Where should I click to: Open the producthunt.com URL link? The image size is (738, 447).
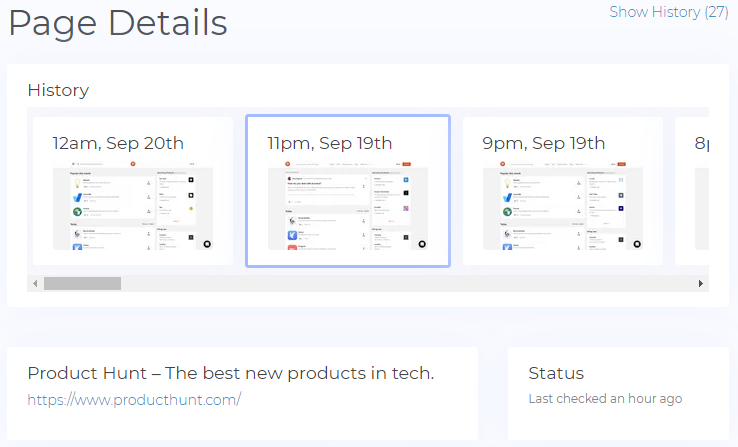[134, 400]
